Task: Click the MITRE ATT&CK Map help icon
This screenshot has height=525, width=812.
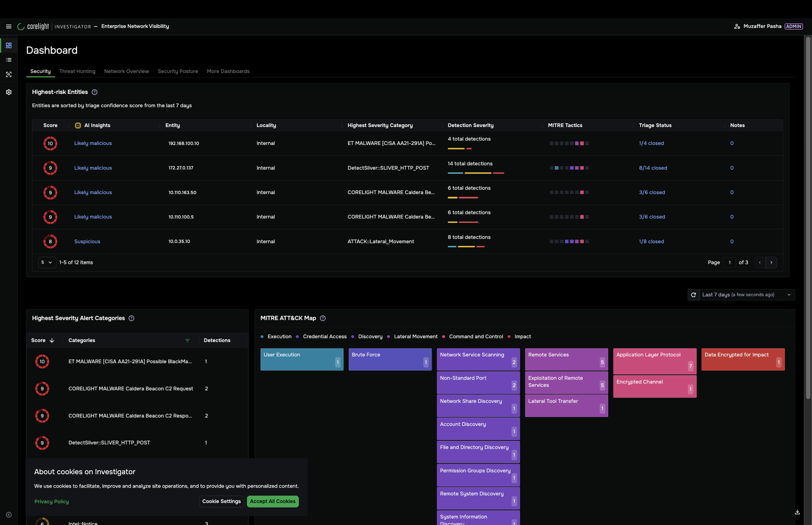Action: click(x=323, y=318)
